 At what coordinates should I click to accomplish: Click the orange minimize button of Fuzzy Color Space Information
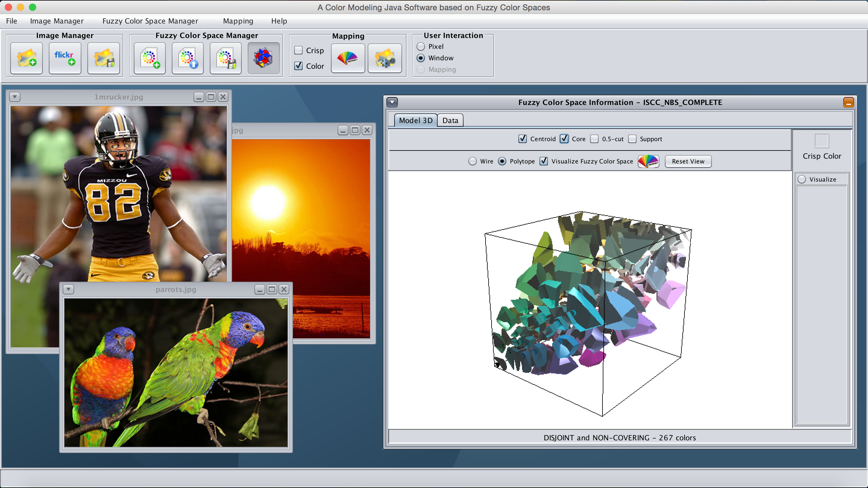click(x=848, y=102)
